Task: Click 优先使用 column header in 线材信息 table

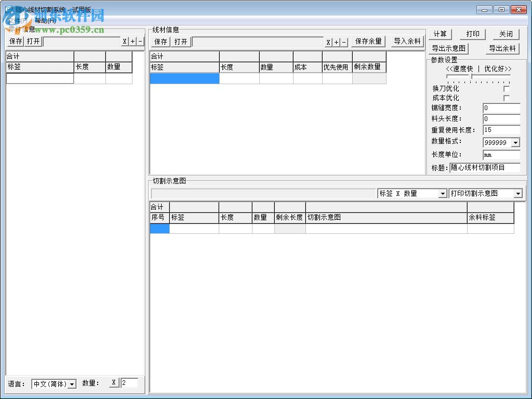Action: coord(337,68)
